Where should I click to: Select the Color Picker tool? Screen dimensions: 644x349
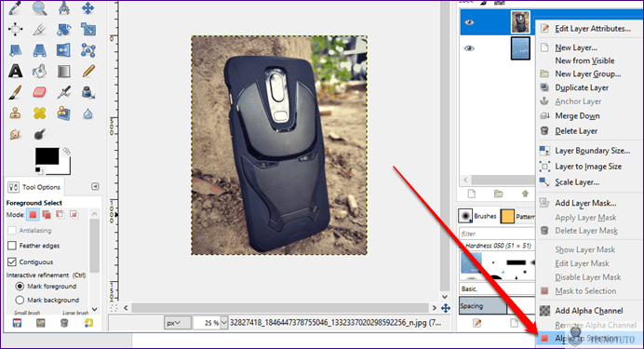(x=15, y=8)
